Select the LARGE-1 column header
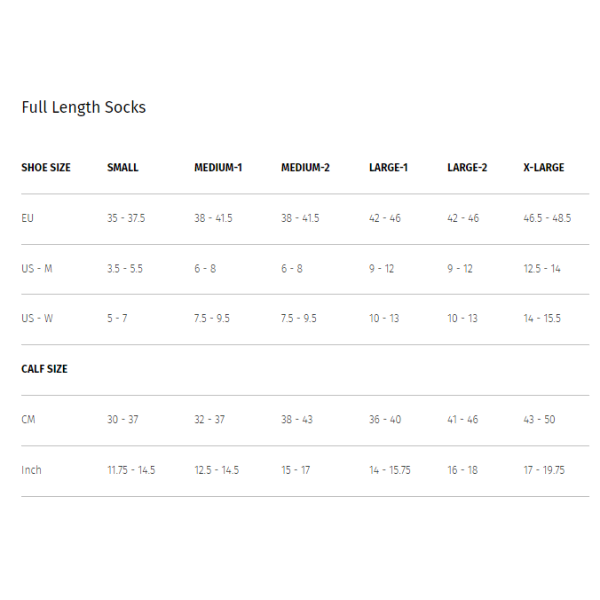This screenshot has width=600, height=600. click(388, 168)
